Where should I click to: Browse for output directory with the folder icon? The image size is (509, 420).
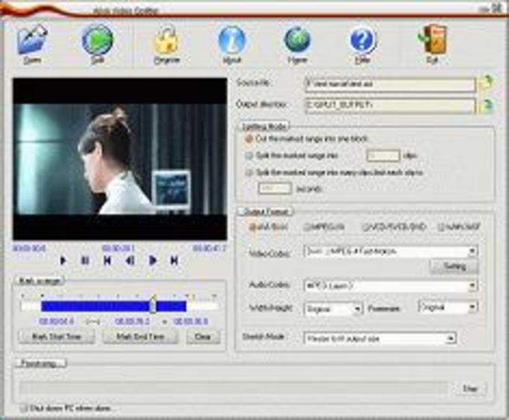[x=487, y=106]
